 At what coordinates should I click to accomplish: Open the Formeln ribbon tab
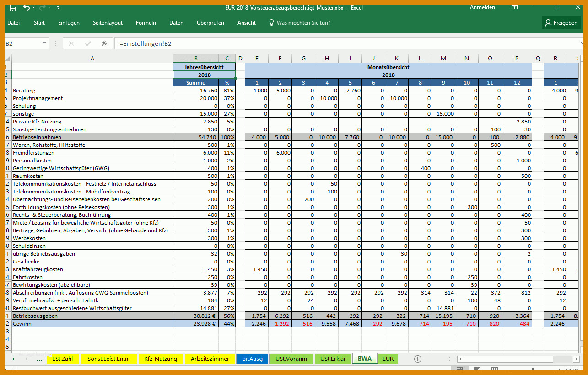point(146,23)
